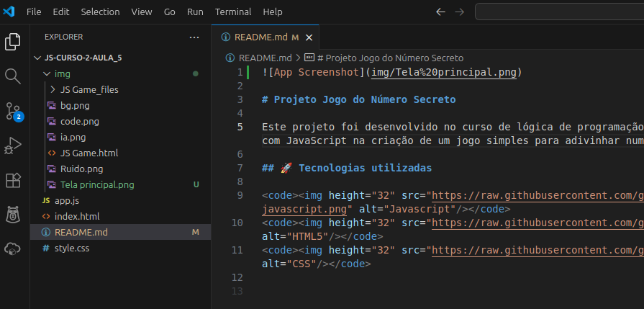
Task: Open Source Control view with 2 changes
Action: point(13,112)
